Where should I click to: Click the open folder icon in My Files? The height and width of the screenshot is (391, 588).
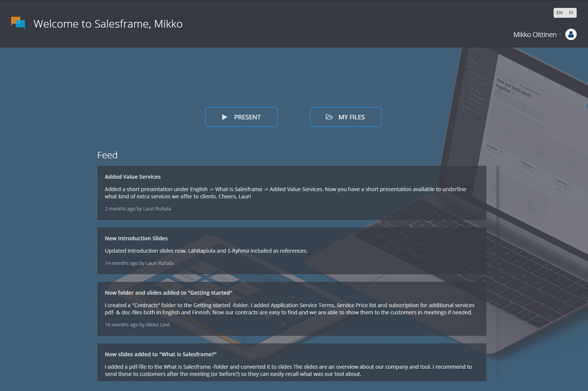tap(329, 117)
